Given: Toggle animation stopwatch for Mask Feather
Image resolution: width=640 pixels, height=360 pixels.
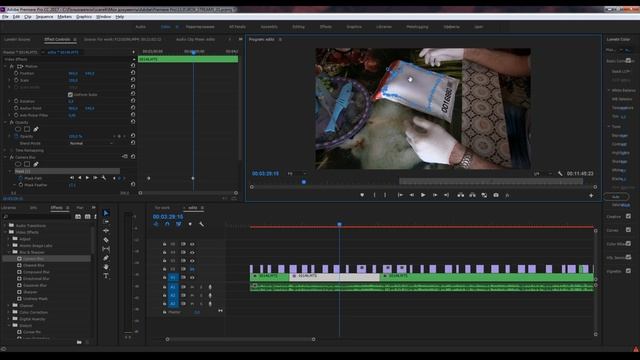Looking at the screenshot, I should [x=20, y=185].
